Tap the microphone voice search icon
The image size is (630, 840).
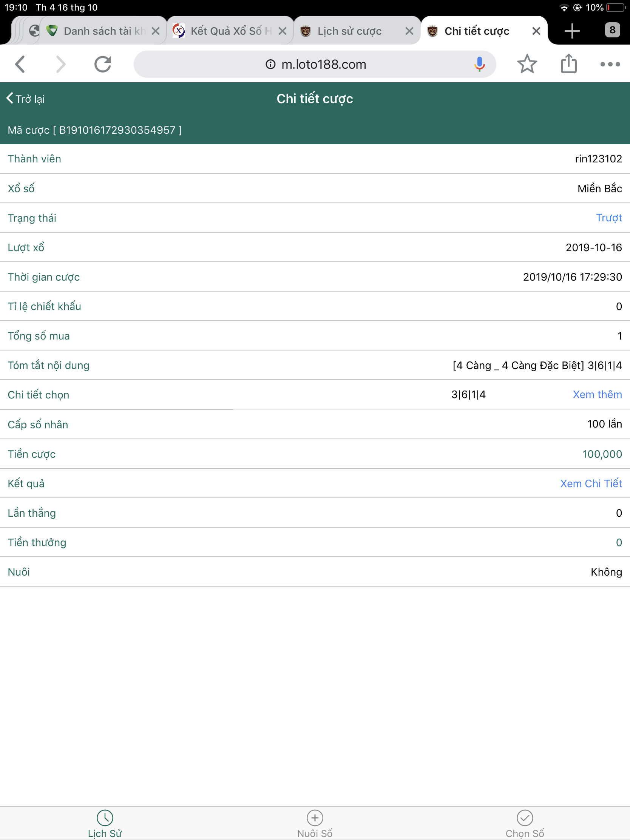(x=479, y=64)
